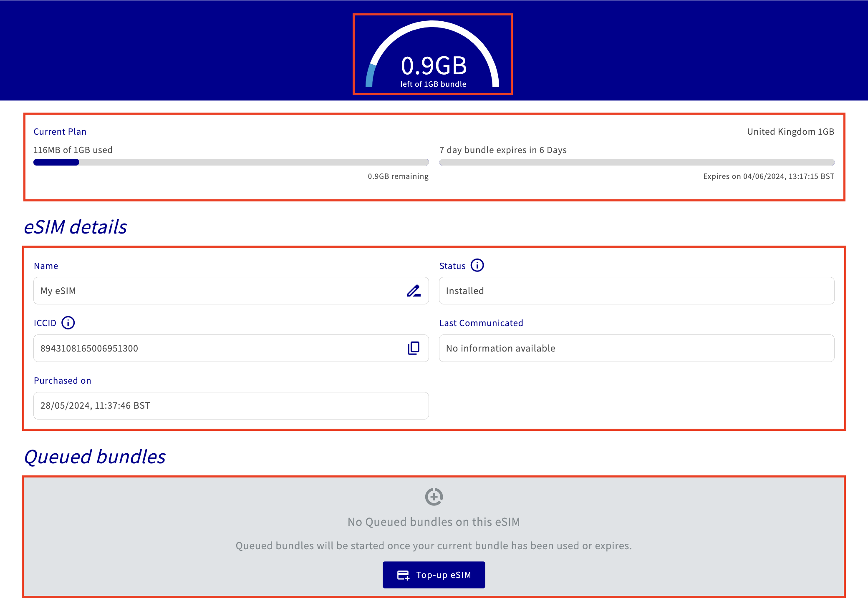Viewport: 868px width, 598px height.
Task: Click the eSIM details heading
Action: tap(76, 227)
